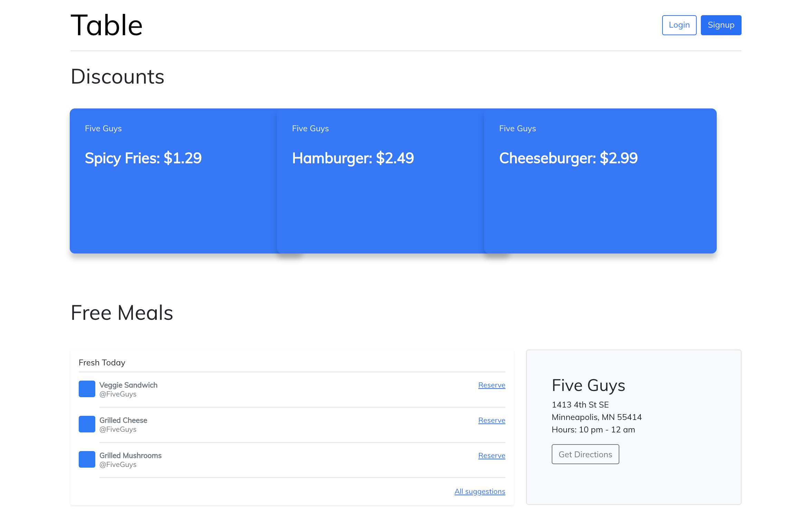812x516 pixels.
Task: Click blue thumbnail next to Grilled Cheese
Action: 87,424
